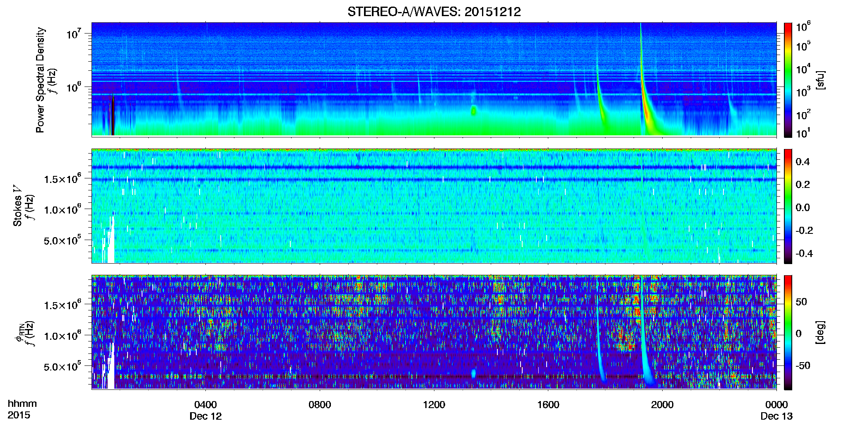The height and width of the screenshot is (447, 868).
Task: Click the 0800 time axis label
Action: point(320,404)
